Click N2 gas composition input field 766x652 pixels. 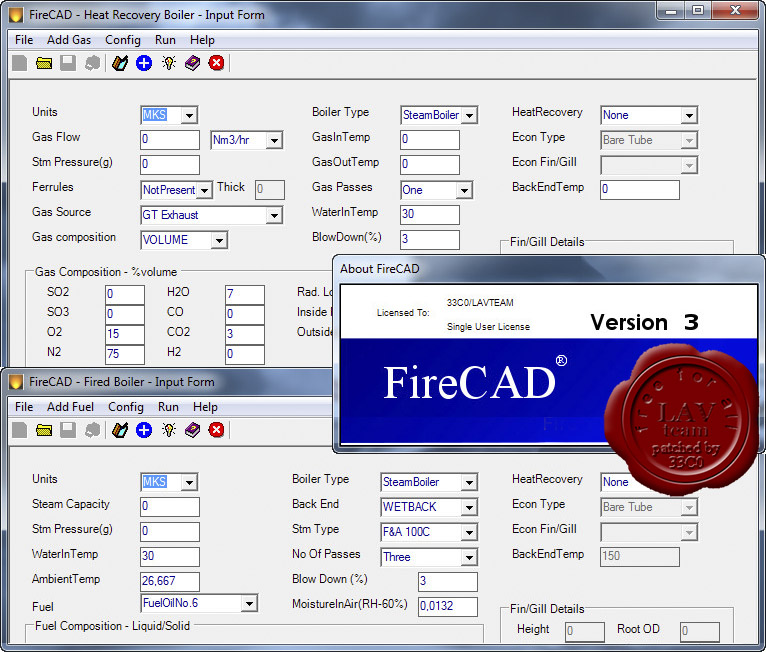pos(125,355)
